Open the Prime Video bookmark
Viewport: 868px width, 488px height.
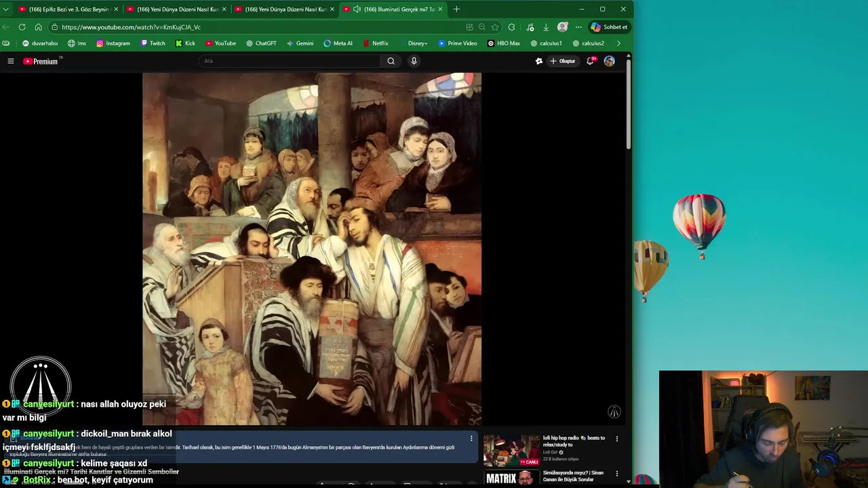(458, 43)
